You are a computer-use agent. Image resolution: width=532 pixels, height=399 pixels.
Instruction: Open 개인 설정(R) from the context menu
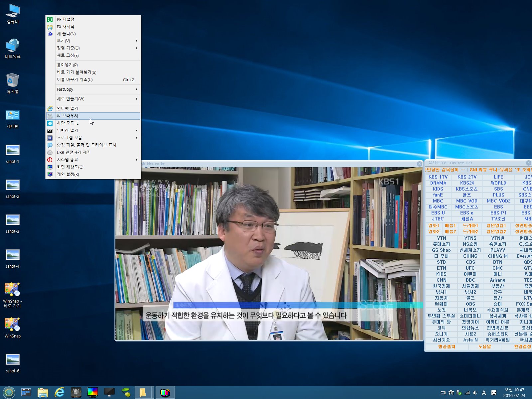click(x=93, y=174)
